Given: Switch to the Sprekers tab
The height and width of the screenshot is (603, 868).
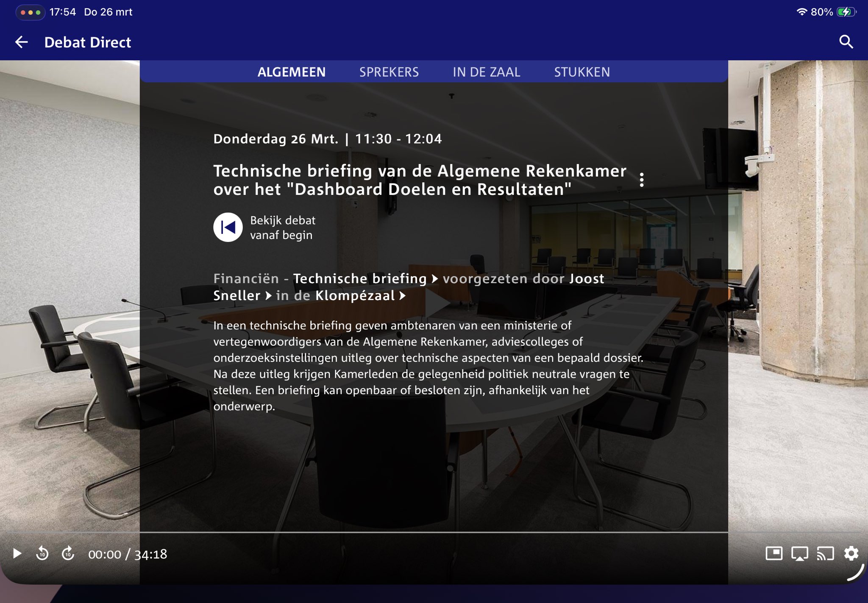Looking at the screenshot, I should (389, 72).
